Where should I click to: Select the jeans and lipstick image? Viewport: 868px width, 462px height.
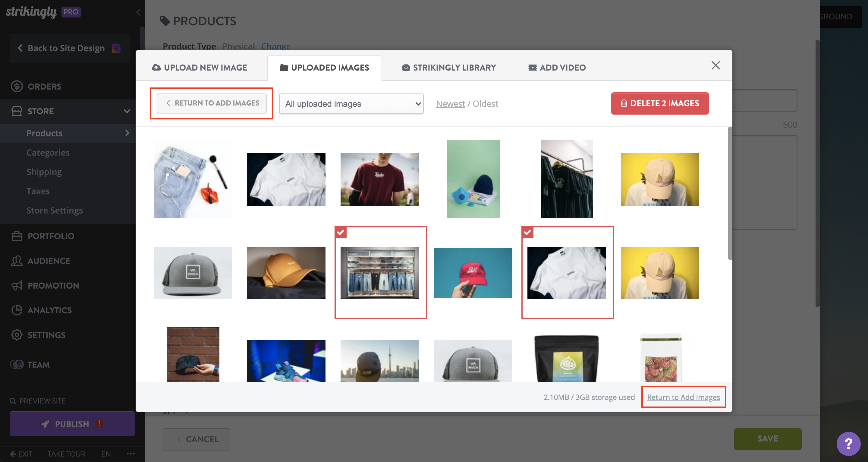pyautogui.click(x=193, y=179)
